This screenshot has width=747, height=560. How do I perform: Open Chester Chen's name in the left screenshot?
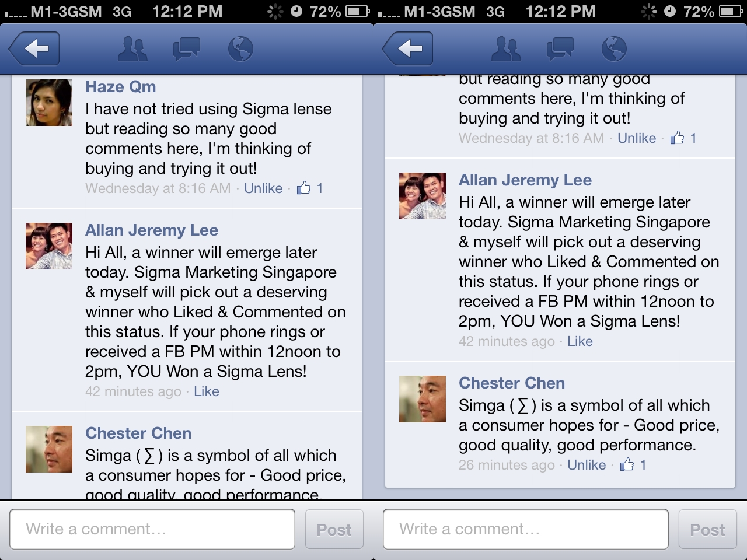138,433
